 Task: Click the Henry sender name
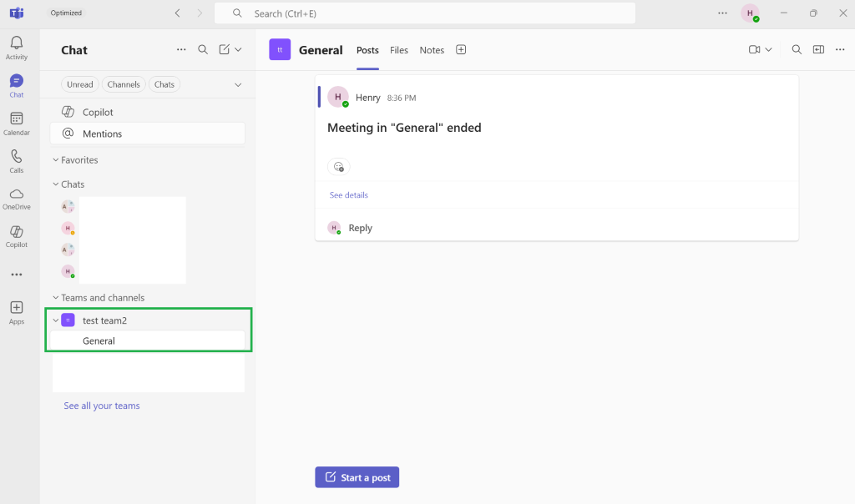point(368,98)
